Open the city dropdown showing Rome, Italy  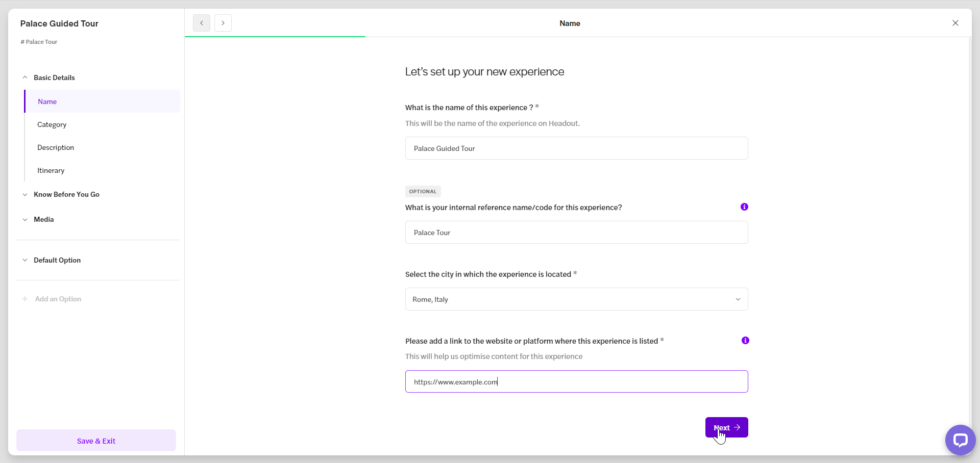point(576,299)
